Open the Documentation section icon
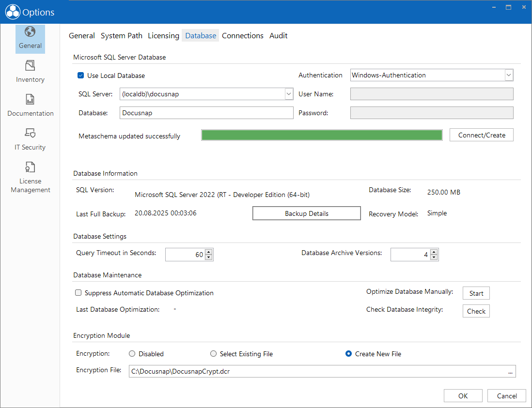 (x=30, y=99)
